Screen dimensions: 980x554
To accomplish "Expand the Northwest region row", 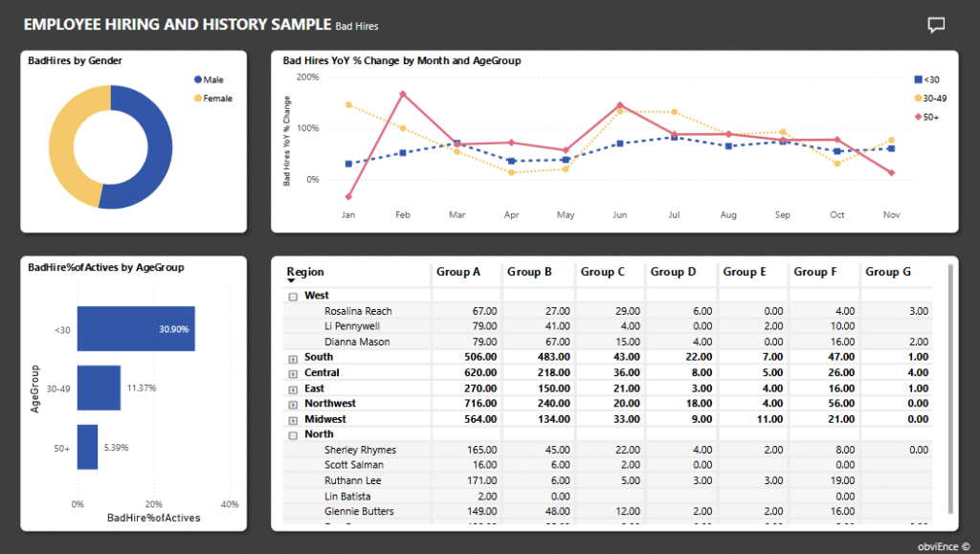I will click(x=293, y=404).
